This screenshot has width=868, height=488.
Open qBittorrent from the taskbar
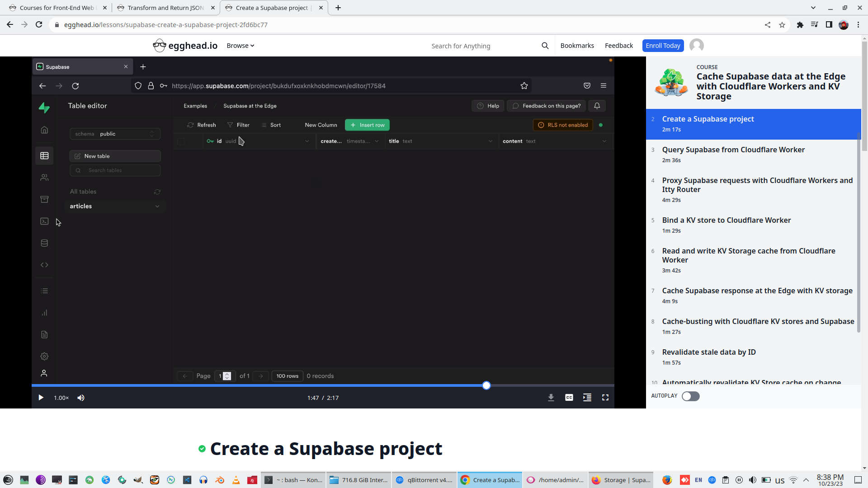pos(424,480)
